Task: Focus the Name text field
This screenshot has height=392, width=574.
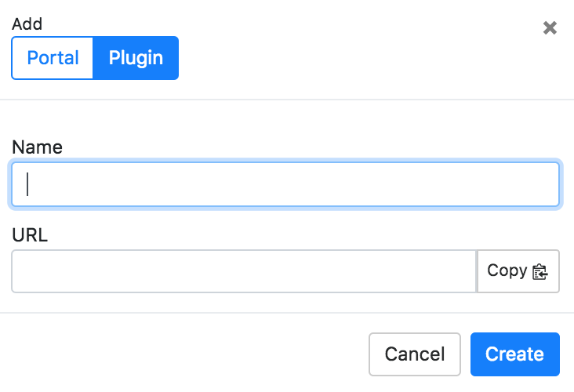Action: click(285, 184)
